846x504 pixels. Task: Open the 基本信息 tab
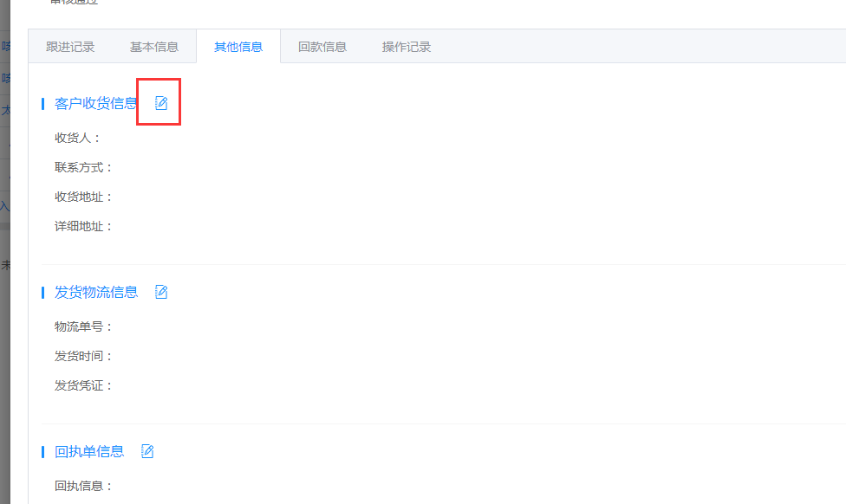(154, 47)
